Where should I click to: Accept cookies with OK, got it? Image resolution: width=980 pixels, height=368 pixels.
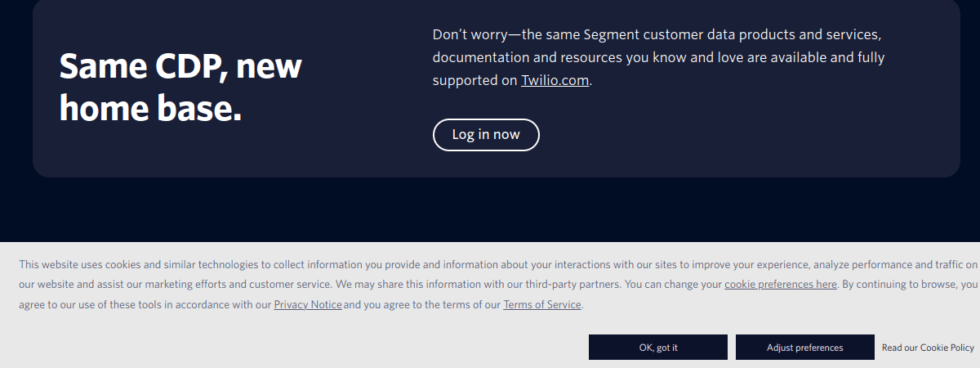coord(657,348)
